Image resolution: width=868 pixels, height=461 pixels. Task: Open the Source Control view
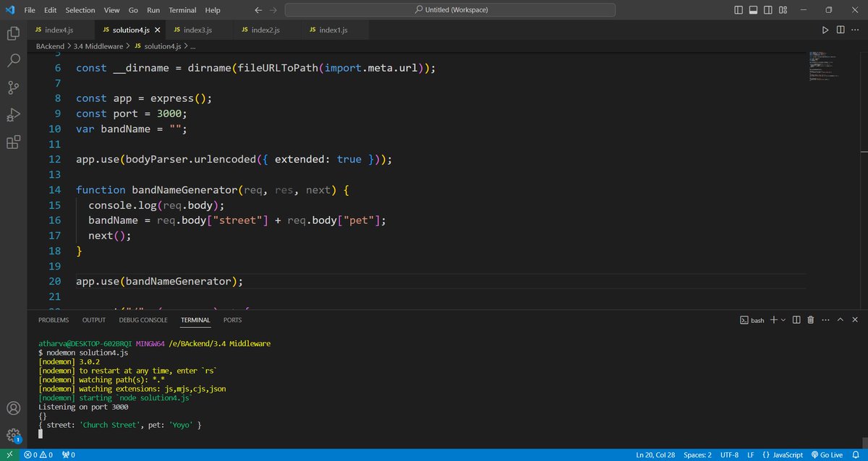click(12, 87)
